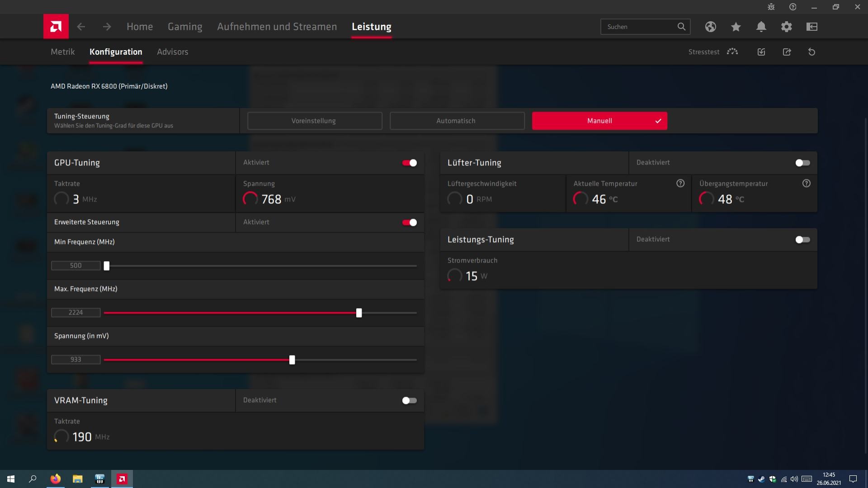The width and height of the screenshot is (868, 488).
Task: Show help for Aktuelle Temperatur
Action: 680,183
